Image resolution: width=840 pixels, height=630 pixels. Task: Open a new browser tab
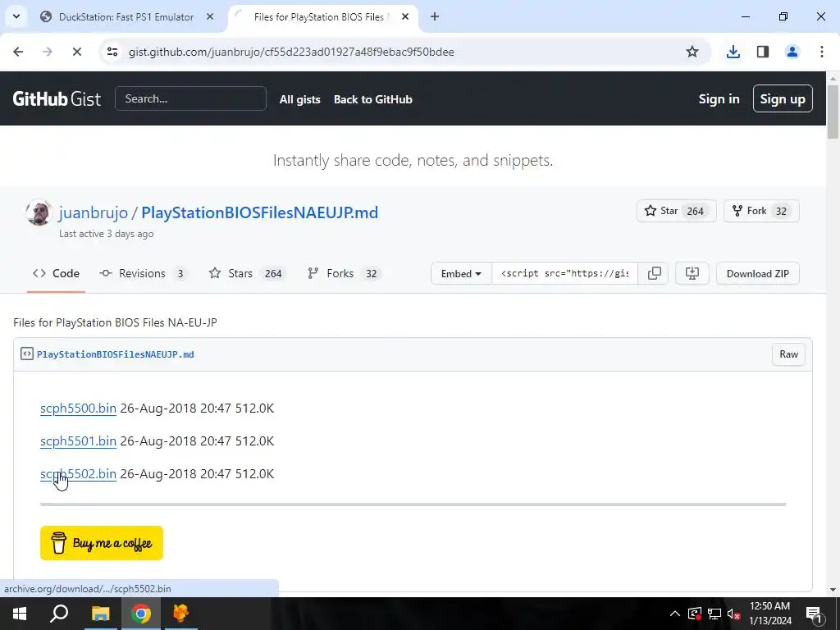(435, 17)
